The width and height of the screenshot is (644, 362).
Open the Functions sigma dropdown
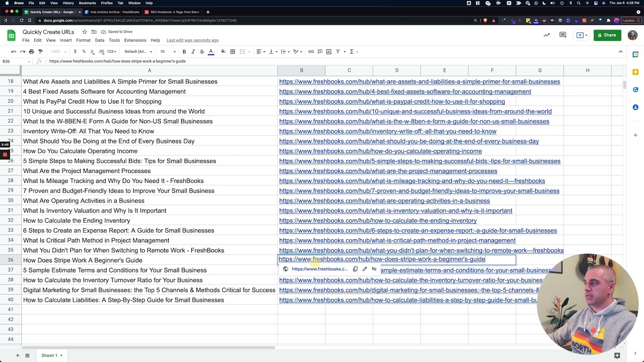tap(353, 51)
